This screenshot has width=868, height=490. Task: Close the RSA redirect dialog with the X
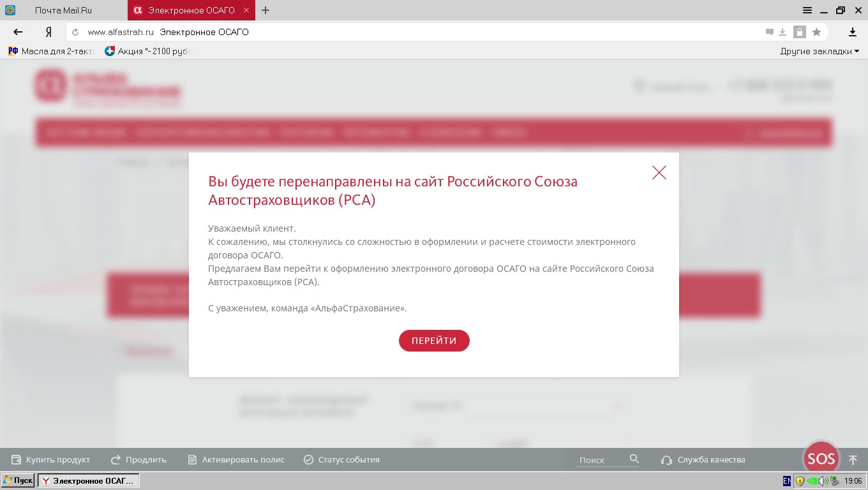tap(659, 172)
